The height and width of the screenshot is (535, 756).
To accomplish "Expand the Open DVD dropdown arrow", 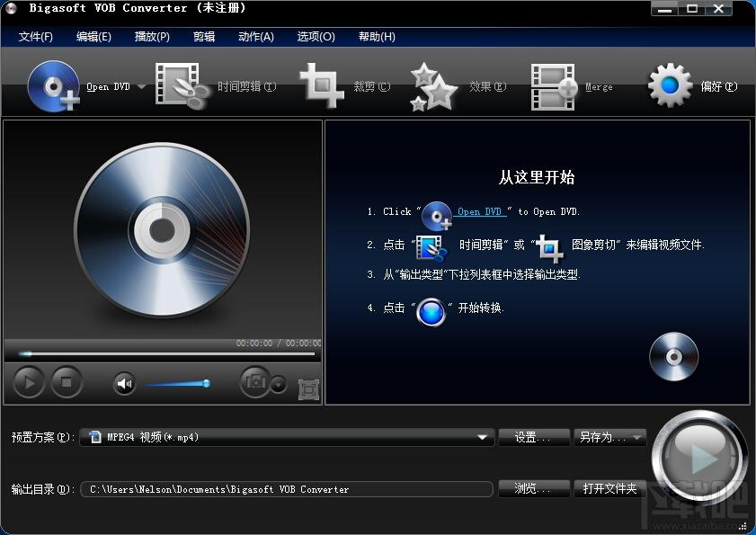I will click(x=141, y=87).
